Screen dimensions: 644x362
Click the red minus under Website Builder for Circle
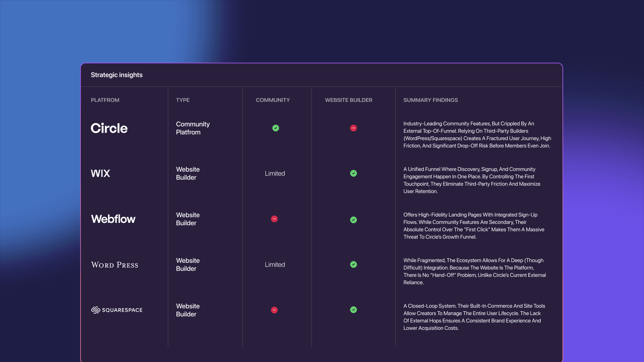point(354,128)
